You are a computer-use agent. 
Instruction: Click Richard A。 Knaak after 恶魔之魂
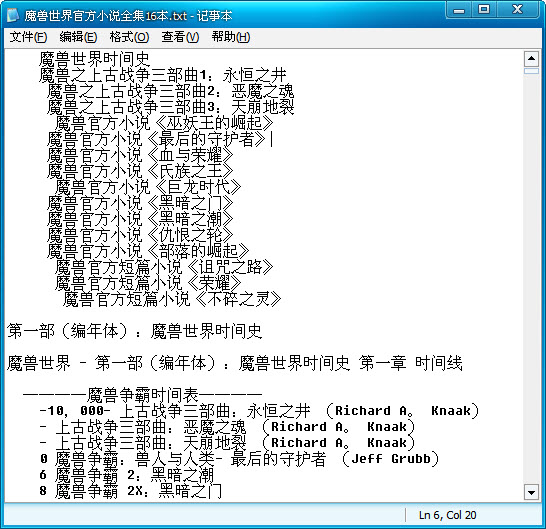pos(338,427)
